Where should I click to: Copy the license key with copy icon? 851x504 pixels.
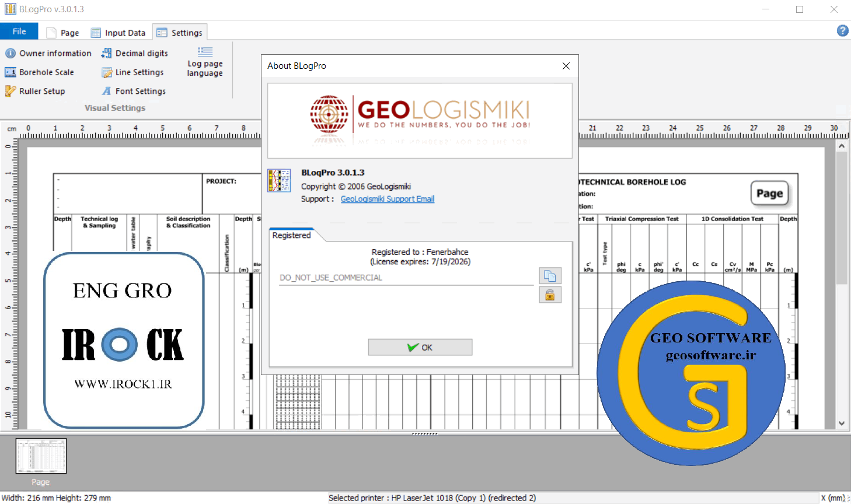point(550,276)
